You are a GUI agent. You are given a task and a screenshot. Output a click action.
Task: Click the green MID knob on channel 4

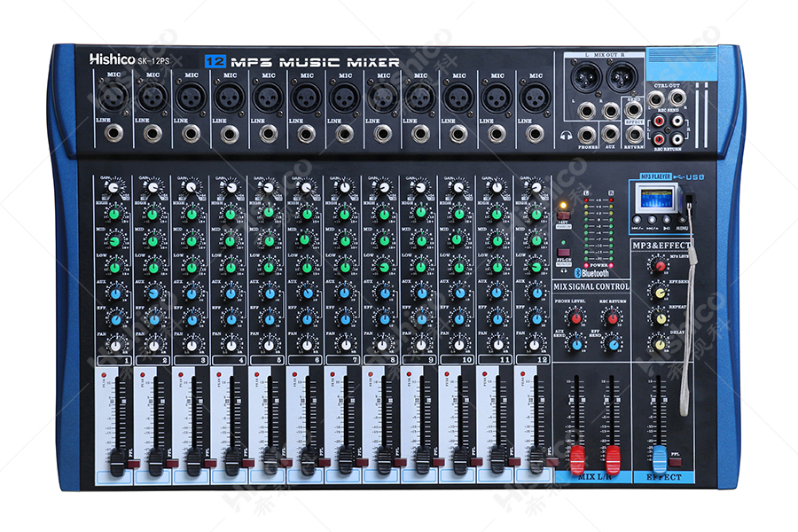coord(230,240)
